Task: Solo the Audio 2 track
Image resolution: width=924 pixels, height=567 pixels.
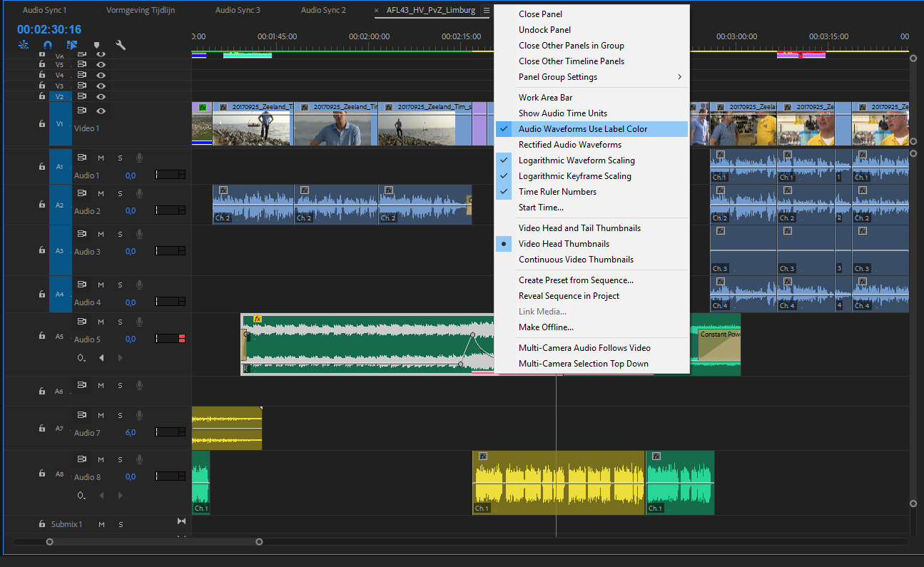Action: click(120, 193)
